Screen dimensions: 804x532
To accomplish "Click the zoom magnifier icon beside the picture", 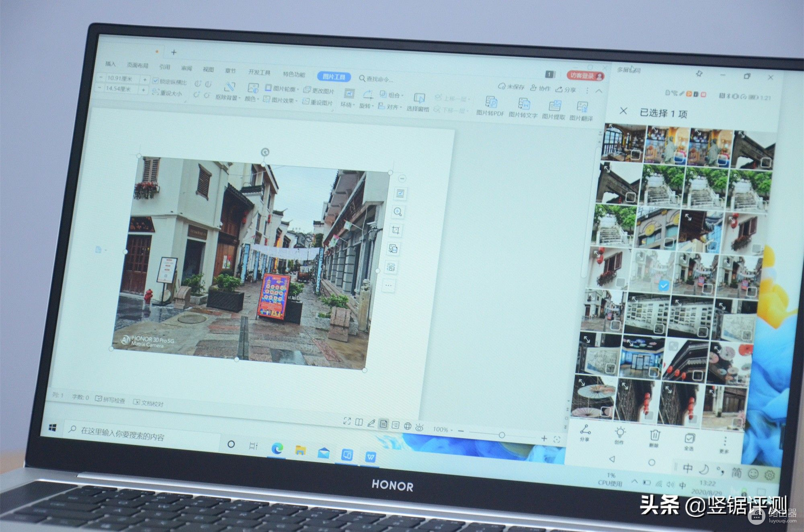I will [x=398, y=212].
